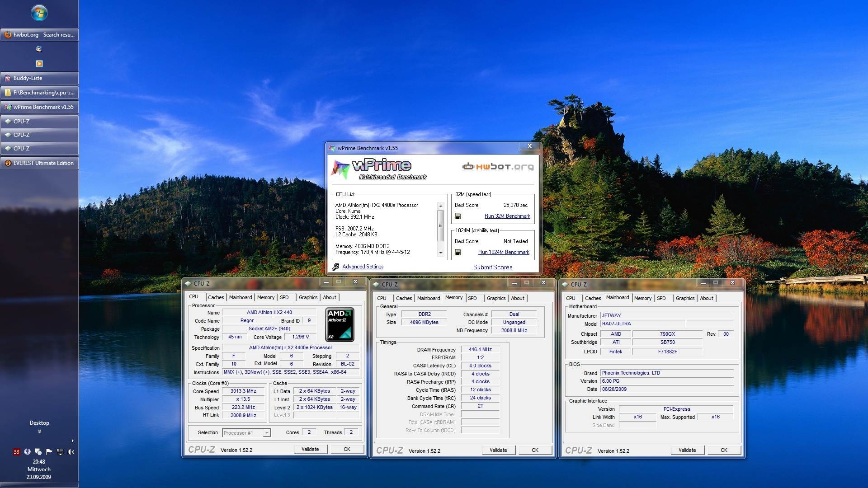Click the wPrime CPU List scrollbar thumb
The width and height of the screenshot is (868, 488).
441,225
